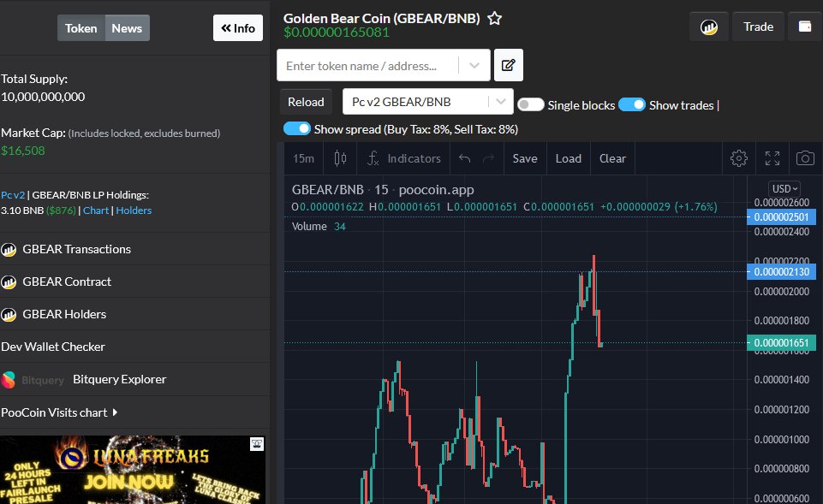Screen dimensions: 823x504
Task: Open the Luna Freaks ad banner
Action: (132, 470)
